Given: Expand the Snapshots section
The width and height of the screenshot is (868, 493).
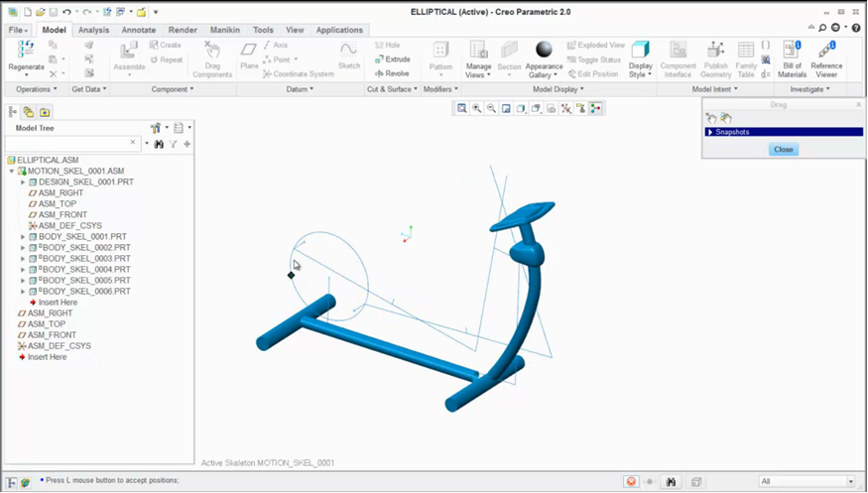Looking at the screenshot, I should click(710, 132).
